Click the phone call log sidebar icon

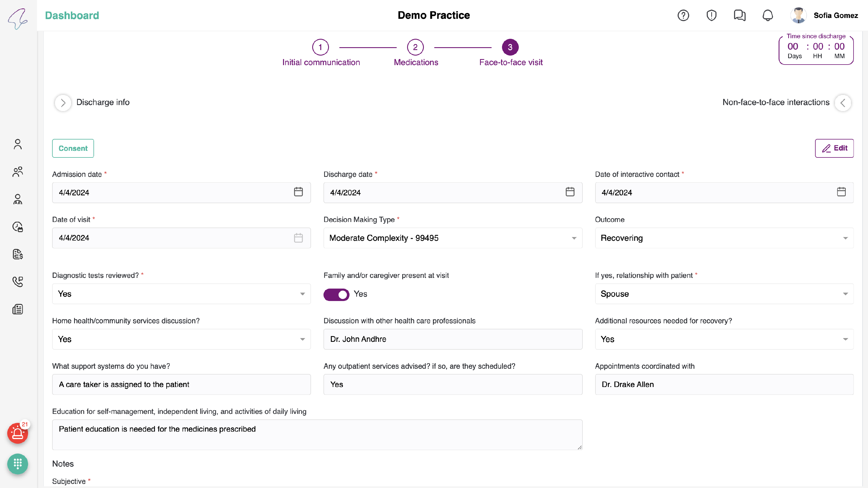tap(18, 282)
